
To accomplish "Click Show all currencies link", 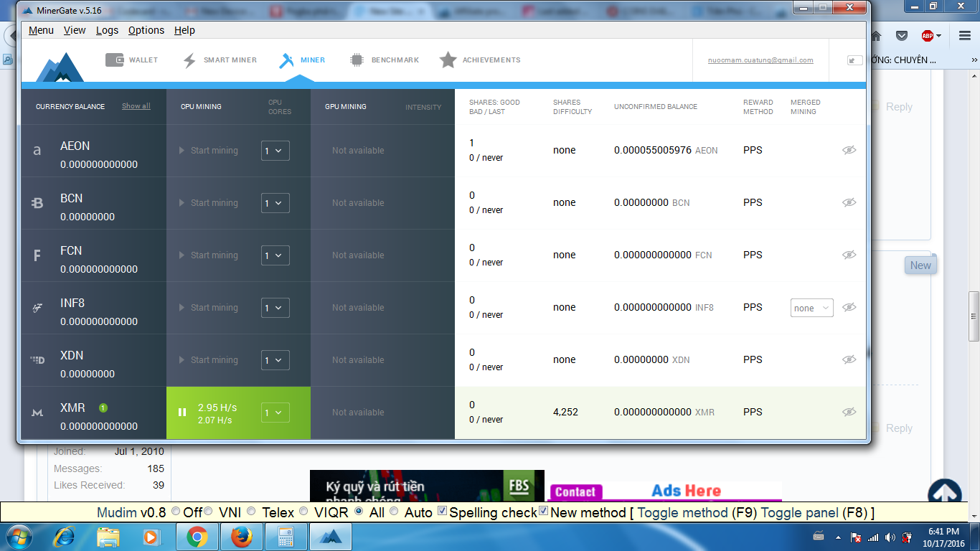I will pos(136,106).
